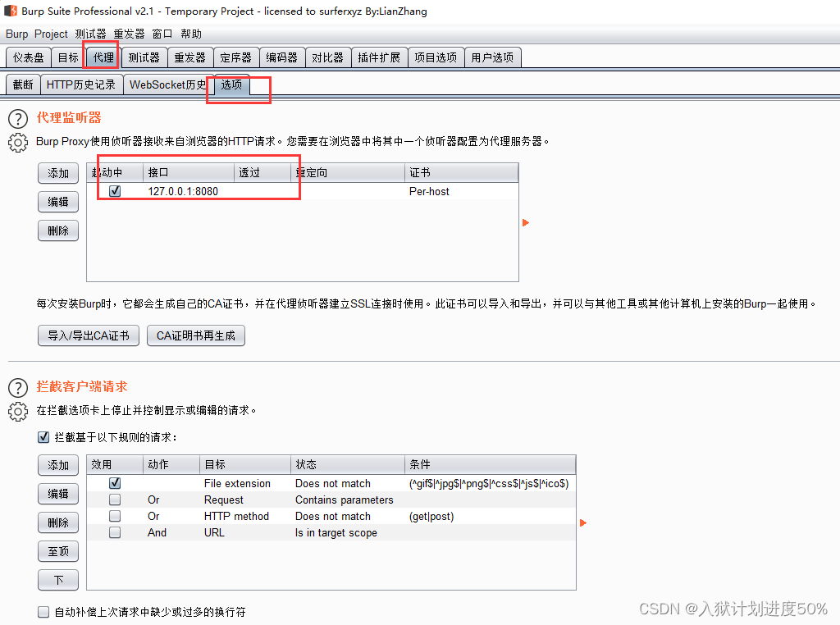Expand orange arrow beside proxy listeners table
Image resolution: width=840 pixels, height=625 pixels.
526,222
